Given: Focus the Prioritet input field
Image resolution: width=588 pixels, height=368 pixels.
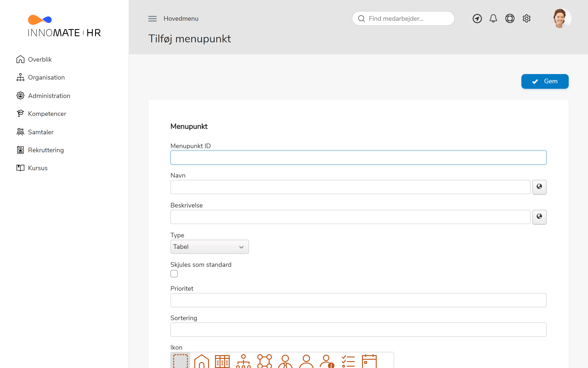Looking at the screenshot, I should tap(358, 300).
